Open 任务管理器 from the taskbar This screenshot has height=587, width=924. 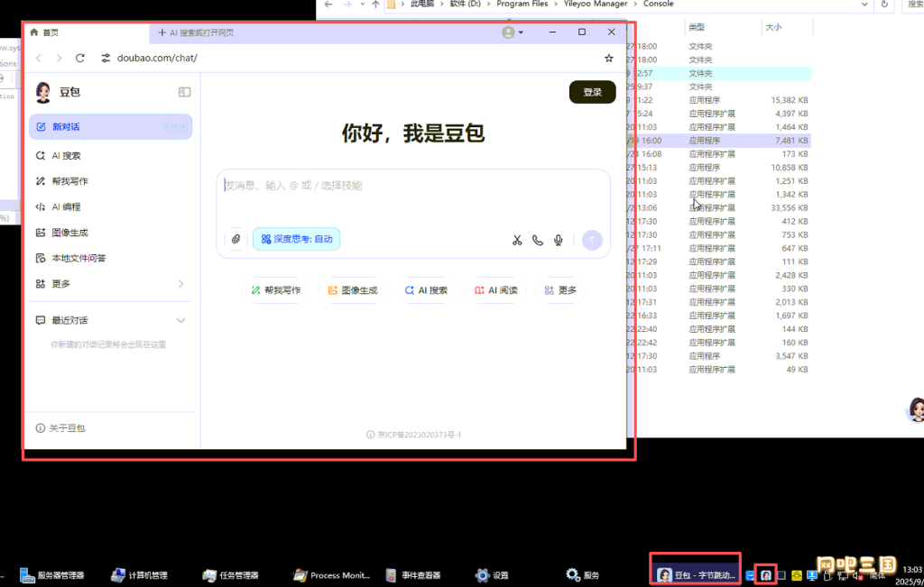tap(231, 575)
